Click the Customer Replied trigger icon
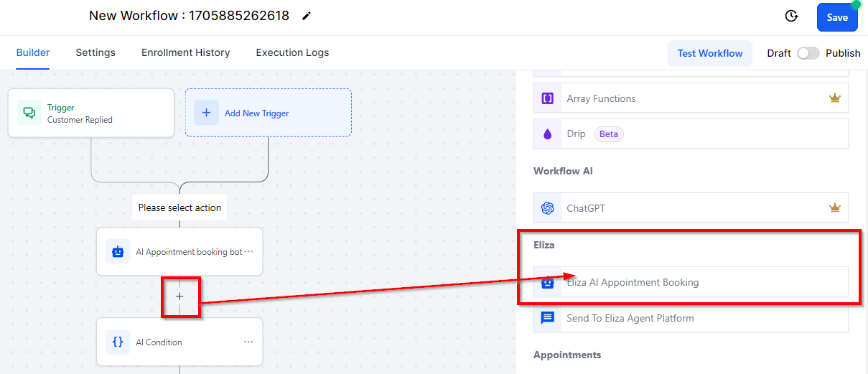 (29, 113)
